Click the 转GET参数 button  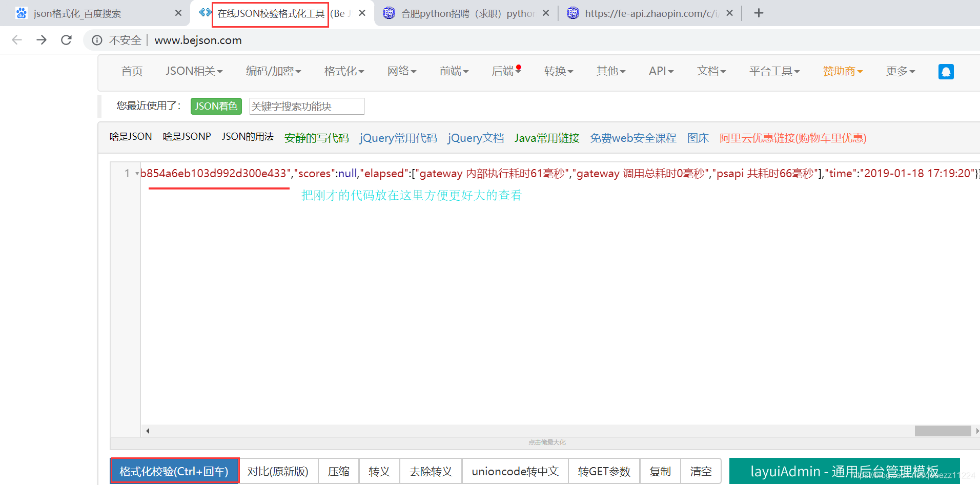604,471
